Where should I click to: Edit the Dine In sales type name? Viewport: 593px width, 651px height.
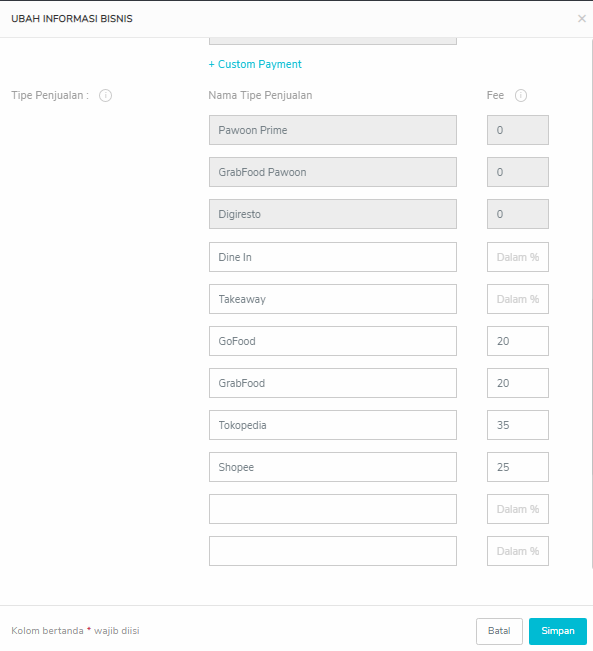tap(333, 257)
